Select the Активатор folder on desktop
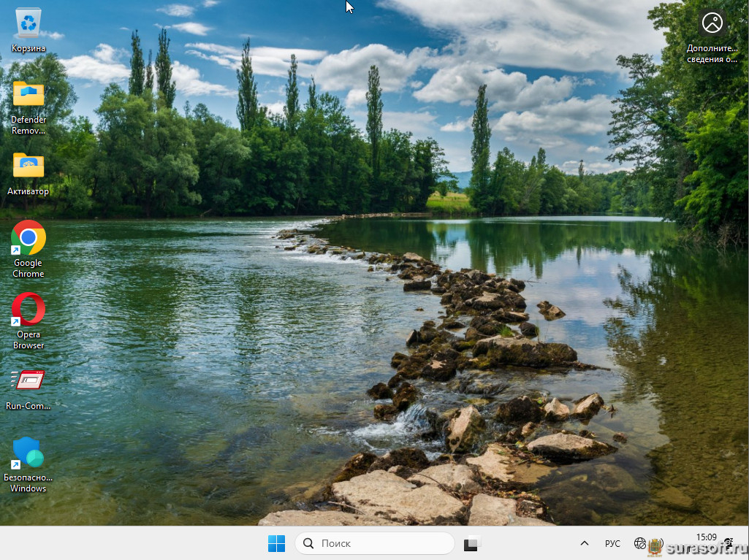Viewport: 749px width, 560px height. (28, 166)
